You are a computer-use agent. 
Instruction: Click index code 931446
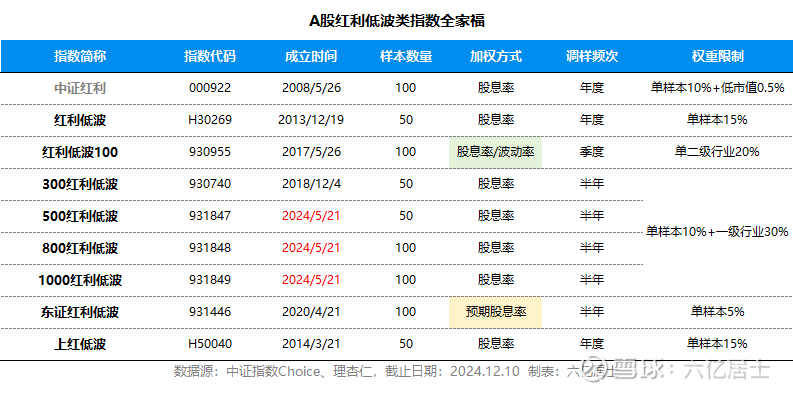coord(210,312)
